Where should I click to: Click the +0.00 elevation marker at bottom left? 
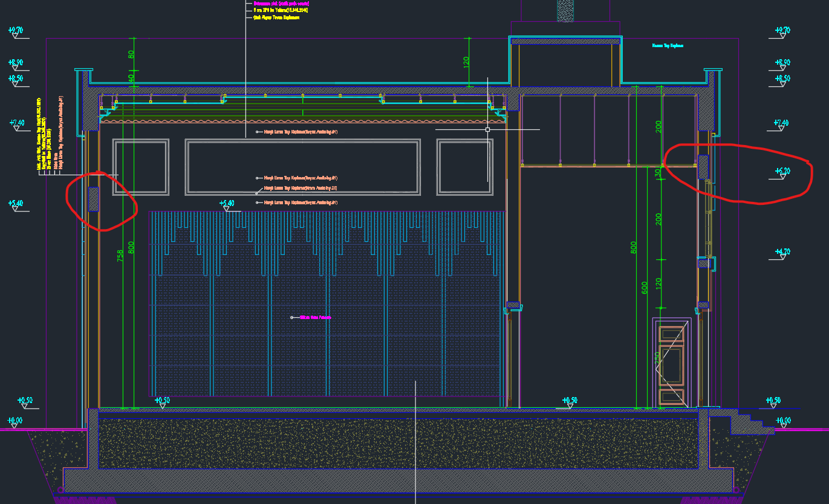(x=15, y=421)
